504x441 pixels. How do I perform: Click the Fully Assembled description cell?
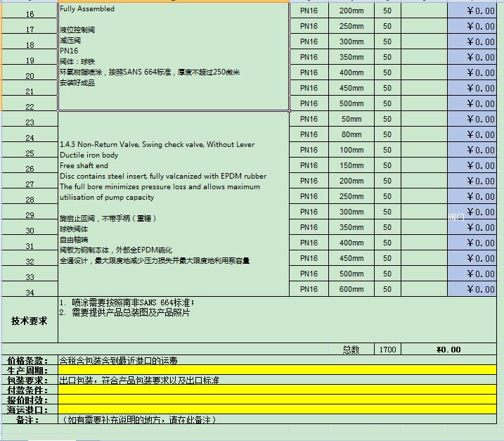tap(173, 56)
